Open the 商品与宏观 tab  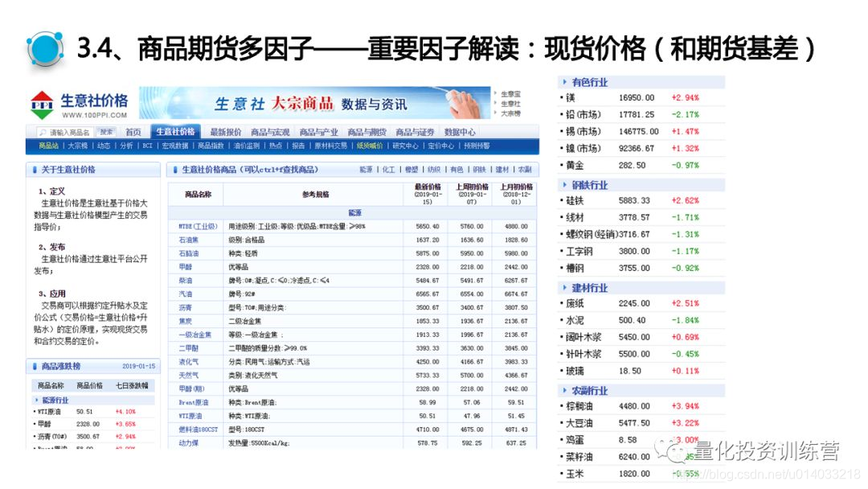click(270, 132)
